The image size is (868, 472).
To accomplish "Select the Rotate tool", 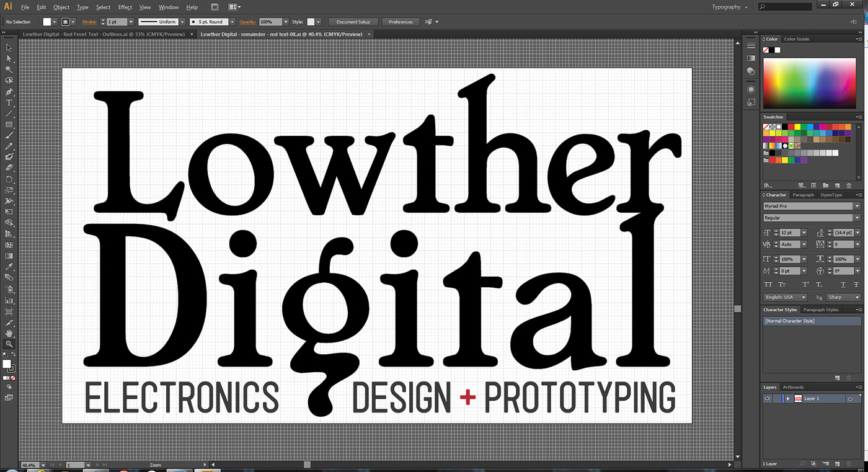I will click(9, 179).
